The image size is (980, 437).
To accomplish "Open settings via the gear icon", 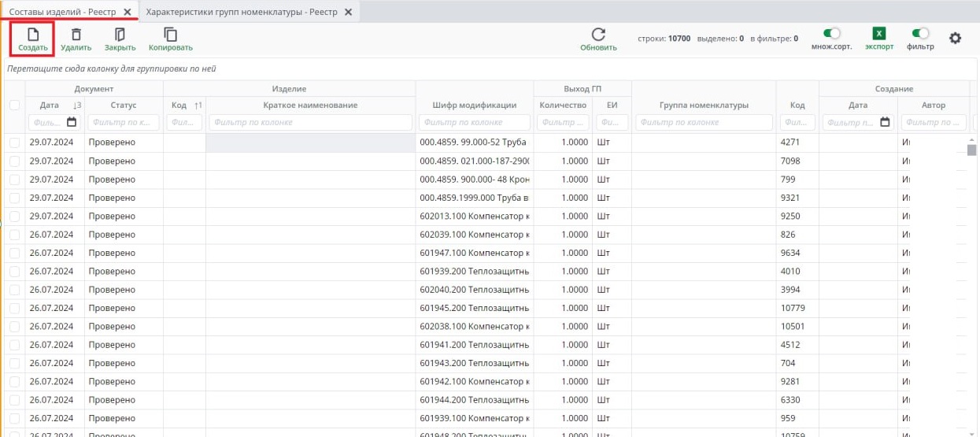I will point(955,38).
